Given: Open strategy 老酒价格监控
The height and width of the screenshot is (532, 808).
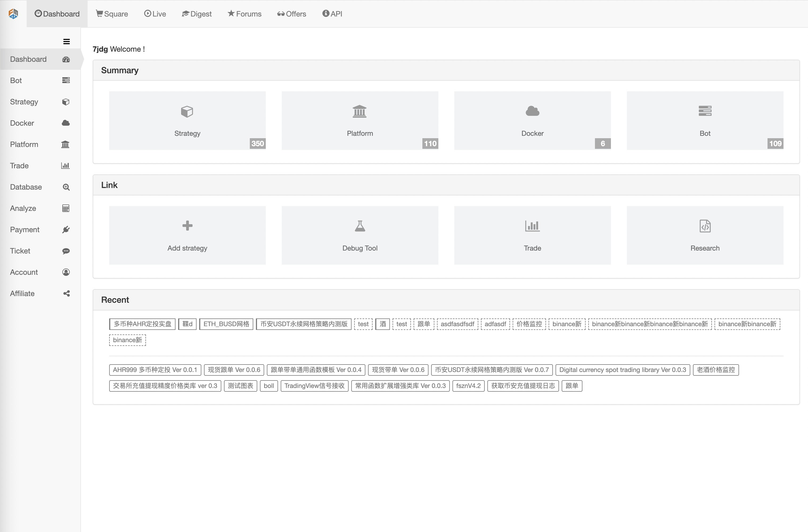Looking at the screenshot, I should coord(716,370).
